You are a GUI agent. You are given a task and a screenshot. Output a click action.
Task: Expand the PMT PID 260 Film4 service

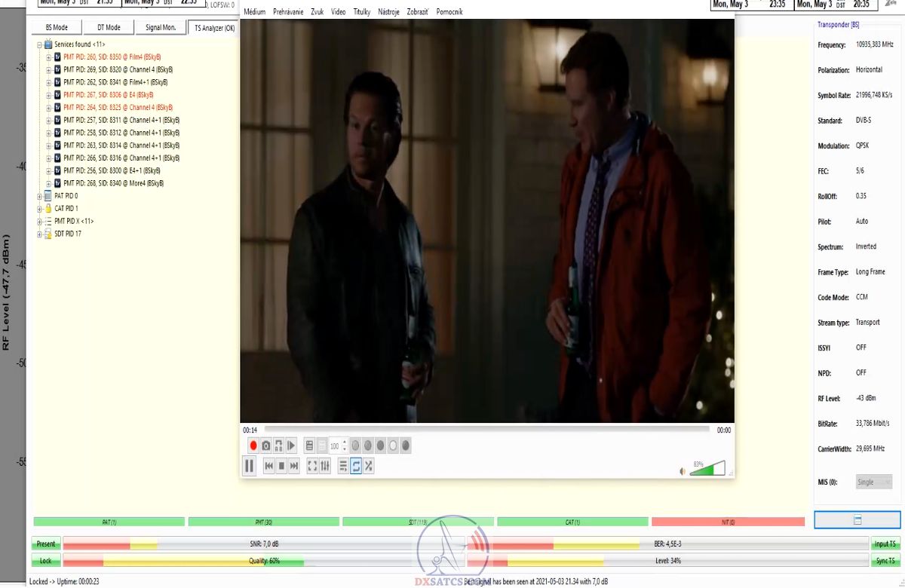[49, 57]
